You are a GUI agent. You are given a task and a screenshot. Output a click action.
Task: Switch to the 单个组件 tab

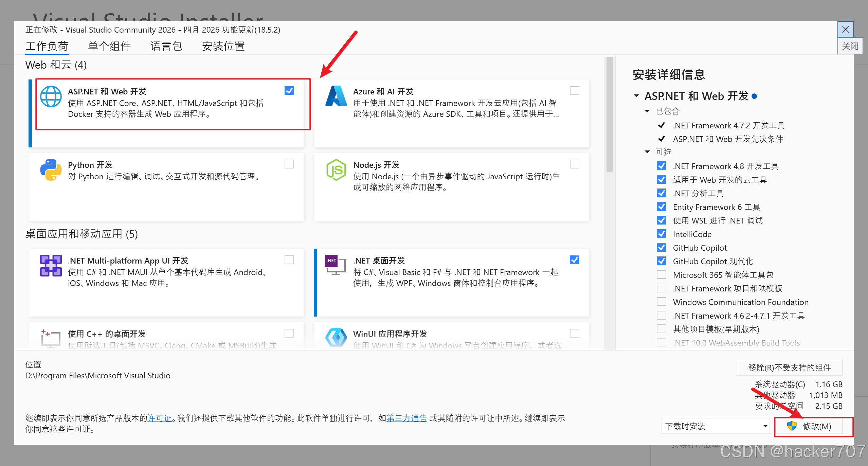pos(109,46)
